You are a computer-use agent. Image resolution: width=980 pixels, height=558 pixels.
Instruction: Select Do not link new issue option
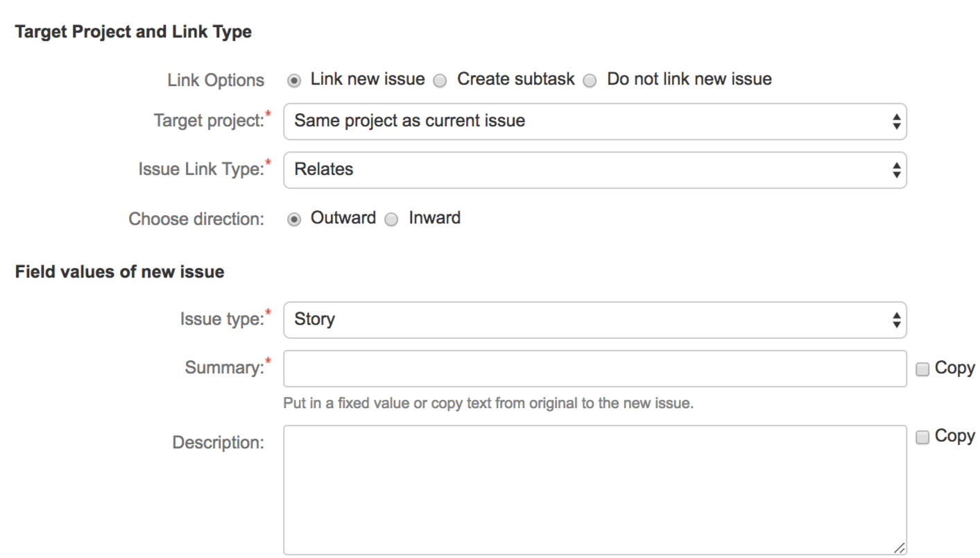pos(590,81)
